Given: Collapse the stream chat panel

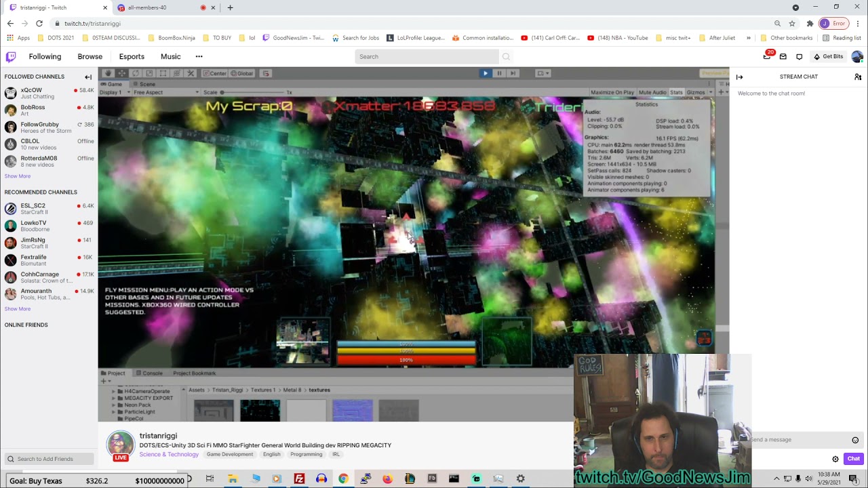Looking at the screenshot, I should pyautogui.click(x=739, y=77).
